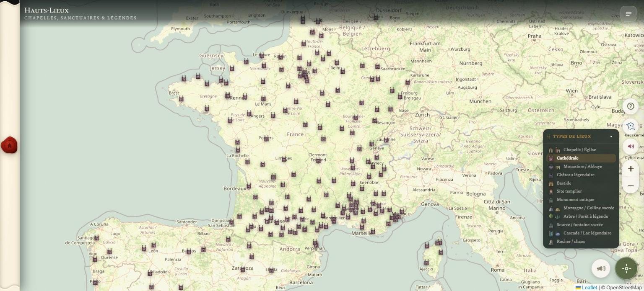
Task: Open the help question mark button
Action: click(630, 106)
